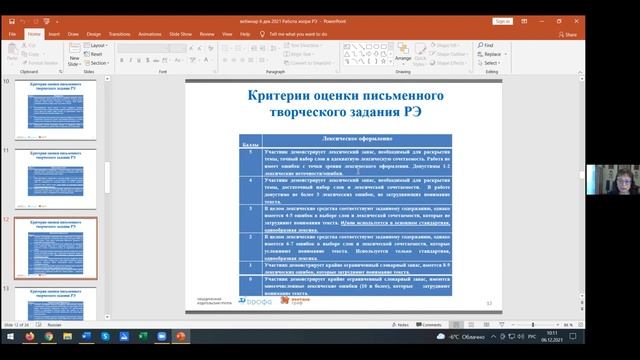Open the Layout dropdown

point(96,45)
